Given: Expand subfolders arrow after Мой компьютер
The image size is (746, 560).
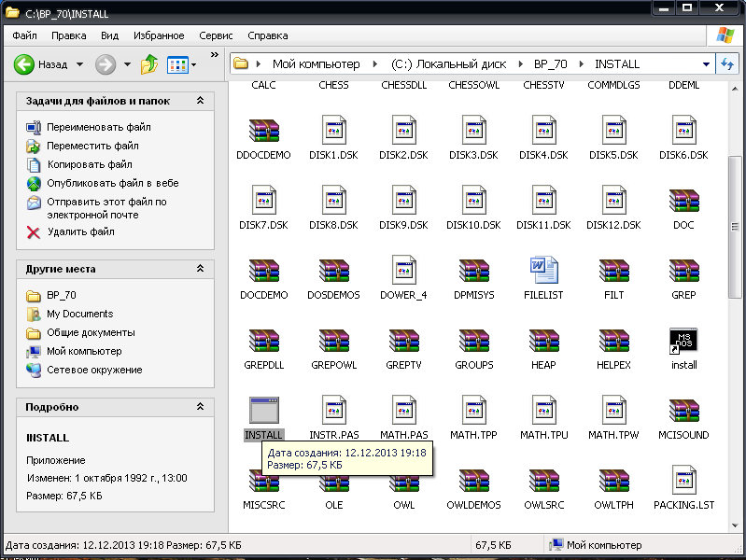Looking at the screenshot, I should (x=375, y=63).
